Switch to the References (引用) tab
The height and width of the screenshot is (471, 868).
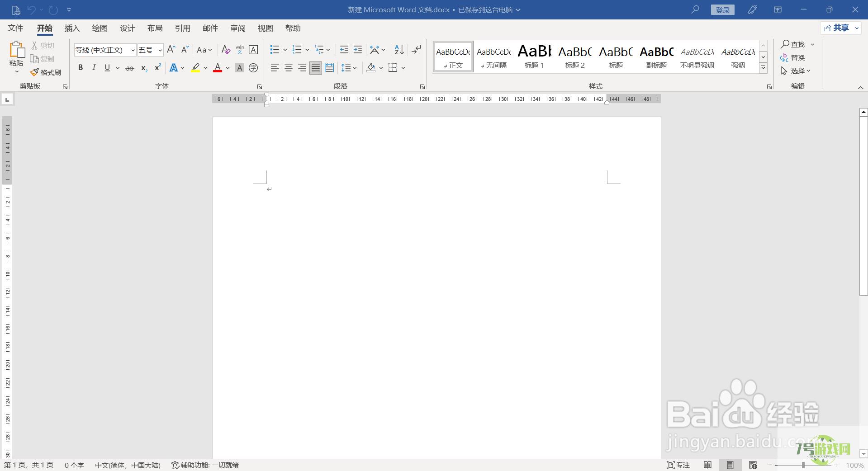182,28
